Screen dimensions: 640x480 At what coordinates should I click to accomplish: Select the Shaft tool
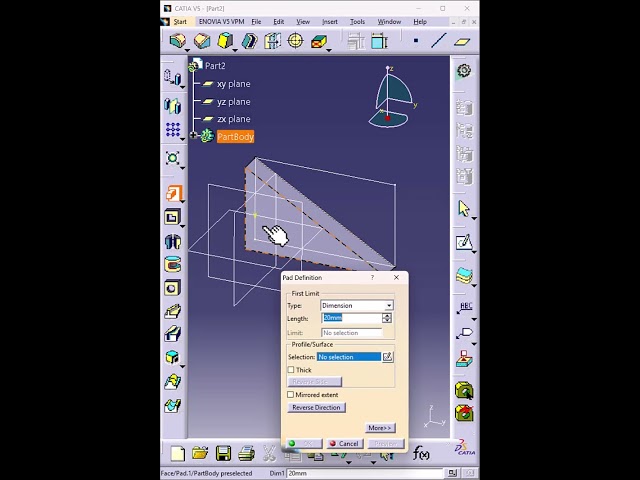click(x=173, y=241)
